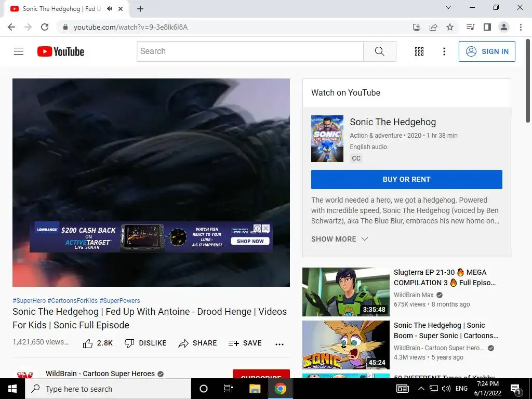532x399 pixels.
Task: Open the Windows notification center
Action: point(515,389)
